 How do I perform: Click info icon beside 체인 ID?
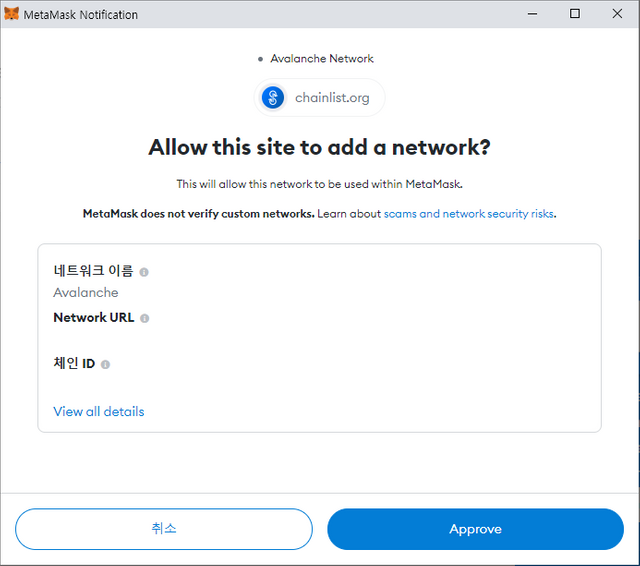point(105,364)
